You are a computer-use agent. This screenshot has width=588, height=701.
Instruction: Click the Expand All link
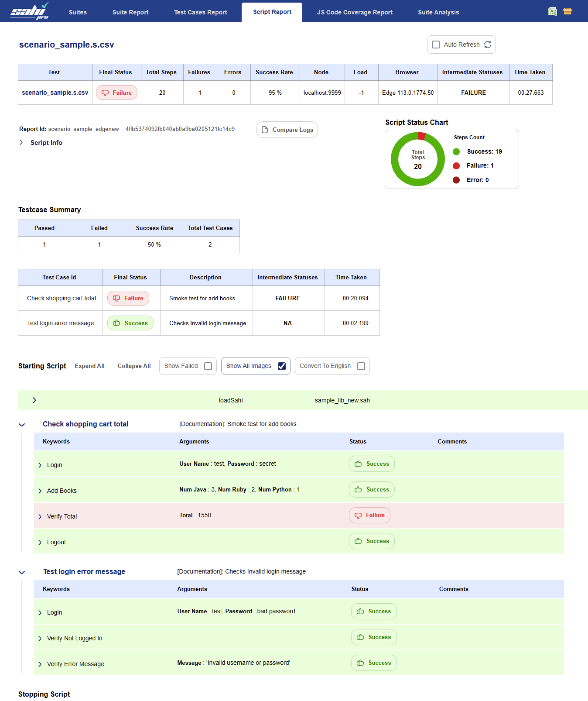[x=89, y=366]
